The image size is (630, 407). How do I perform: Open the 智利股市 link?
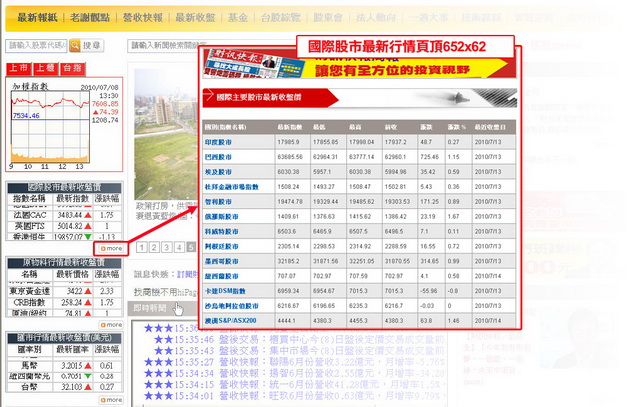218,202
